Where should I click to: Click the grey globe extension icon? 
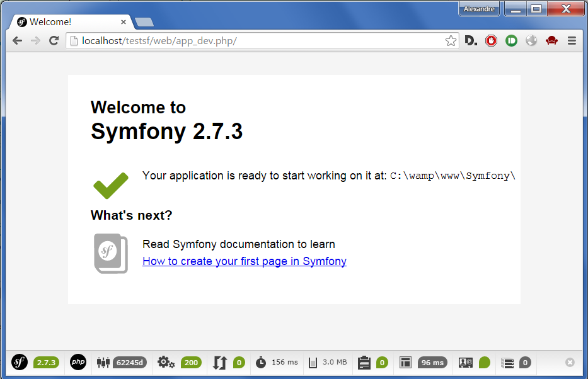pos(531,40)
